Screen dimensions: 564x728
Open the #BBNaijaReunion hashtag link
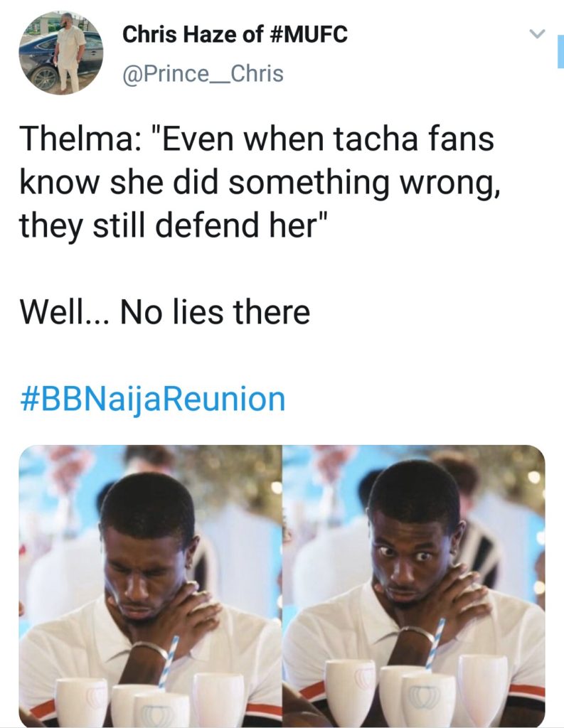pyautogui.click(x=152, y=399)
